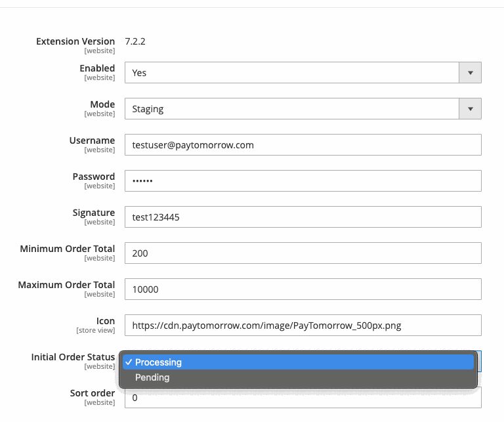
Task: Click the Minimum Order Total label
Action: [x=68, y=249]
